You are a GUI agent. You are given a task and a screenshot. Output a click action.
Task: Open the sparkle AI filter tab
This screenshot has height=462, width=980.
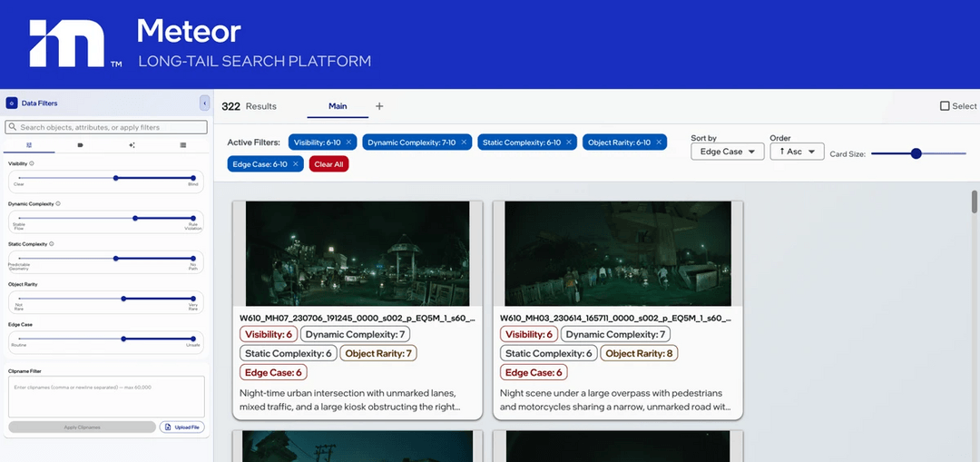132,145
